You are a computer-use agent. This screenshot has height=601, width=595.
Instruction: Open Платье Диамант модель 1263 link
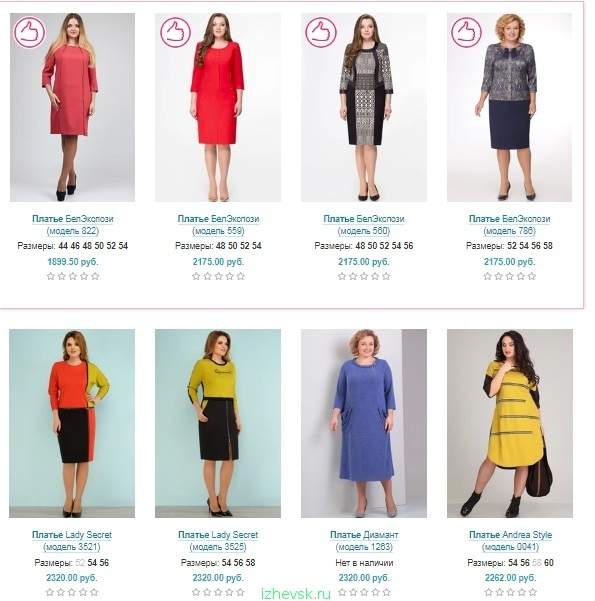364,541
